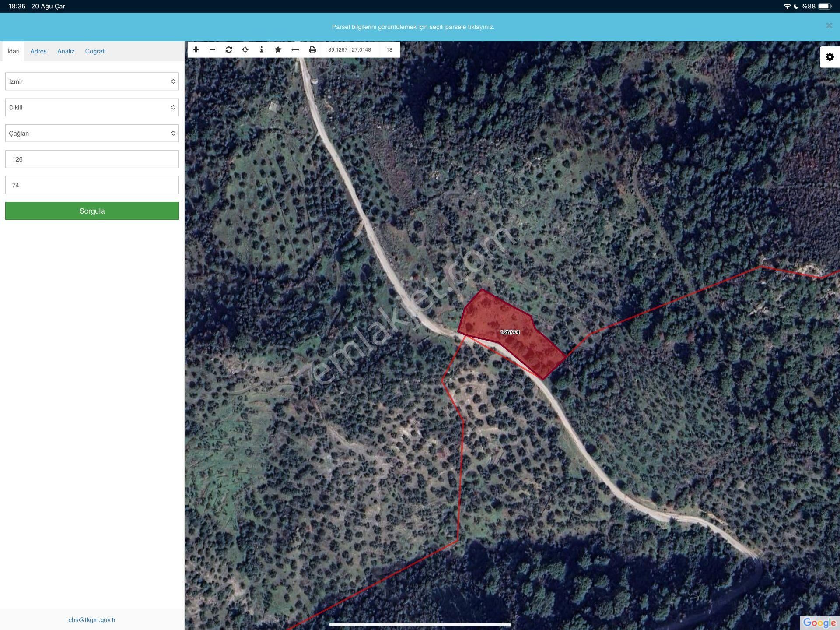Zoom out with the minus icon
This screenshot has height=630, width=840.
[212, 49]
